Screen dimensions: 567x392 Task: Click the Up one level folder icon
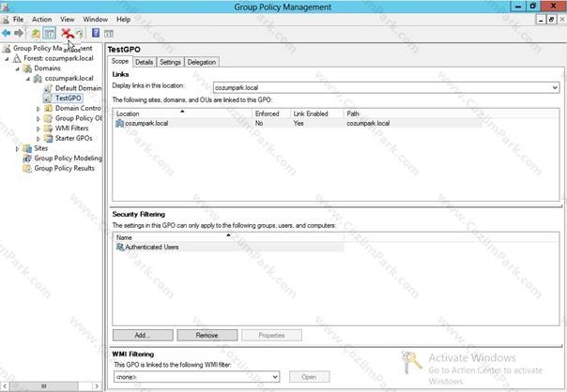(x=36, y=34)
